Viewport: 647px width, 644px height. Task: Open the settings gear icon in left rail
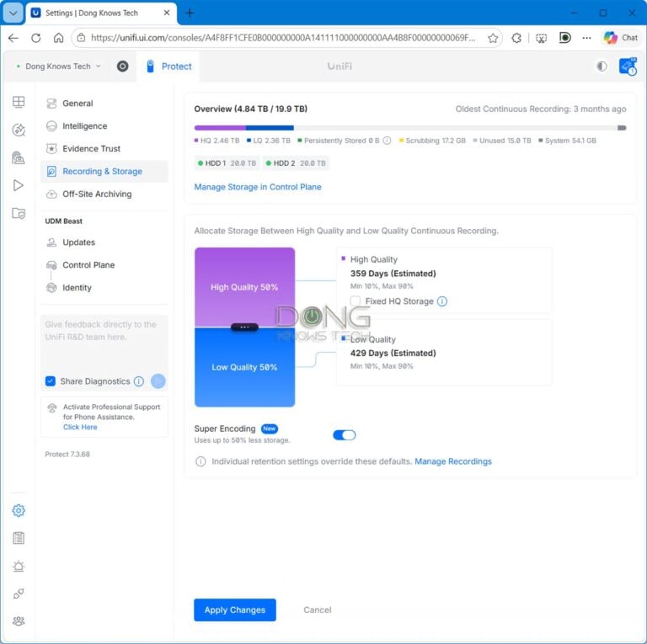[19, 510]
